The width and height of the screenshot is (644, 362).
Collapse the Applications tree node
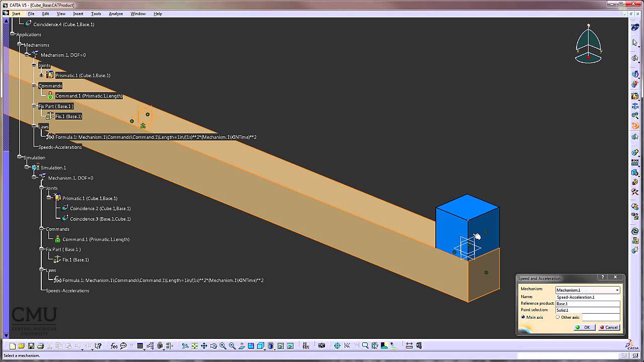point(13,35)
